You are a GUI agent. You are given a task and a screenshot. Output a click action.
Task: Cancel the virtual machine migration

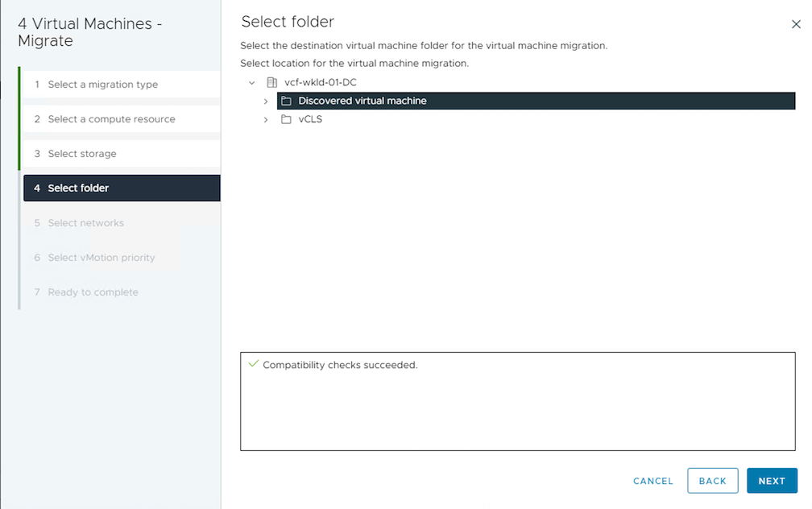652,481
